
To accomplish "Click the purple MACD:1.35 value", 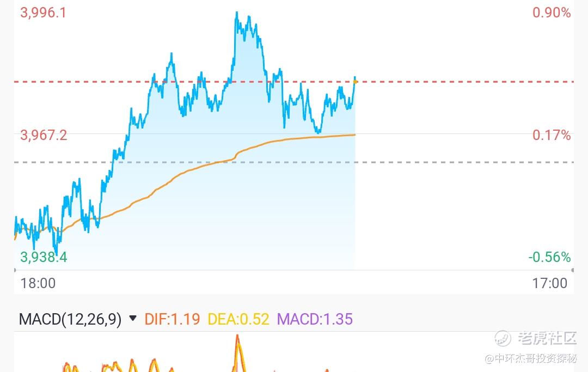I will [x=315, y=319].
